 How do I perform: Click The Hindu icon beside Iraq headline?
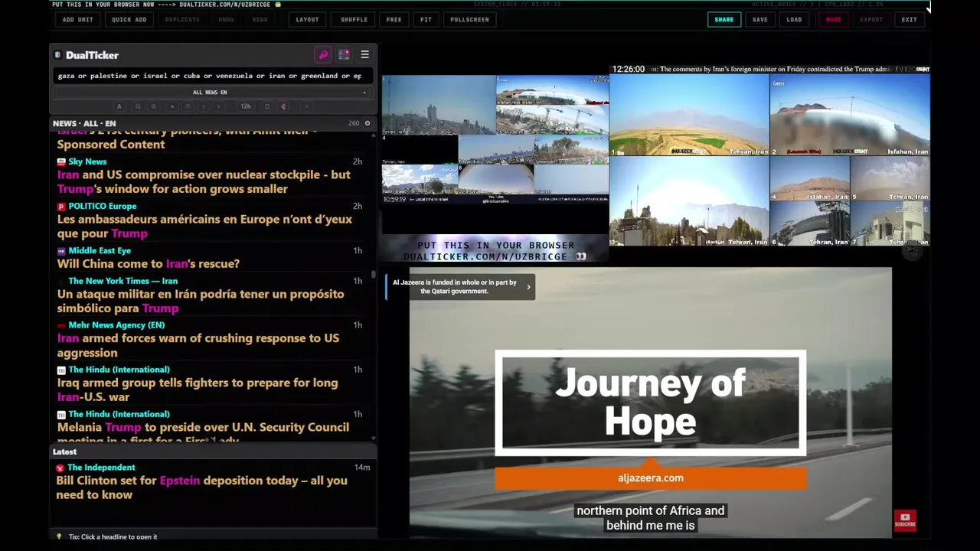pyautogui.click(x=61, y=370)
